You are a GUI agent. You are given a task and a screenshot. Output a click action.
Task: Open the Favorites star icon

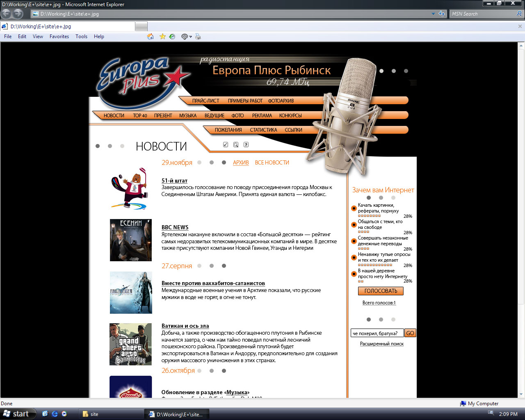pos(162,37)
